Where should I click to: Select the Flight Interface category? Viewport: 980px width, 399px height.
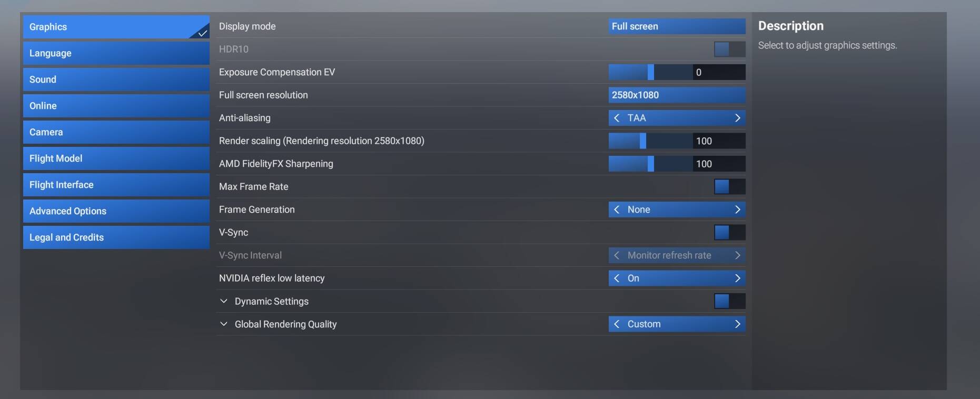click(116, 185)
